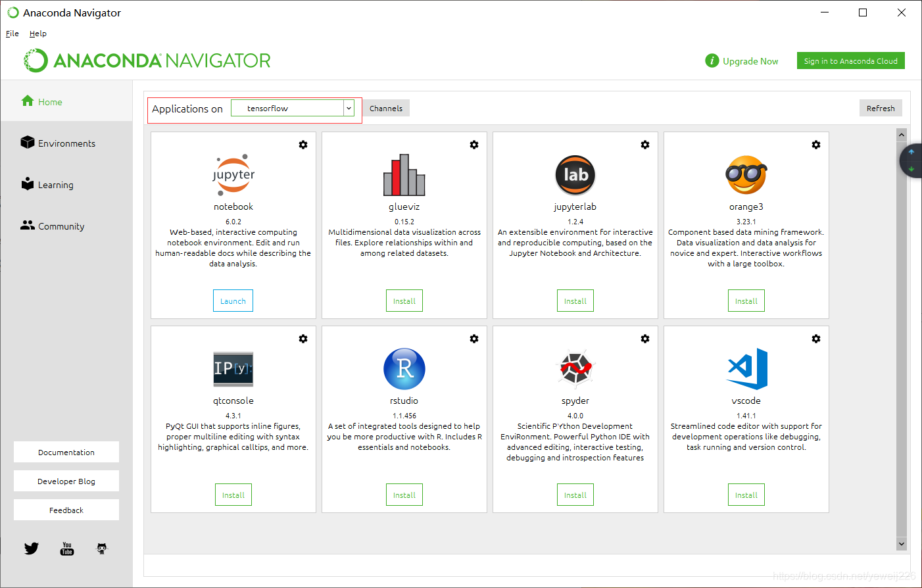
Task: Click the spyder version 4.0.0 text
Action: pyautogui.click(x=575, y=416)
